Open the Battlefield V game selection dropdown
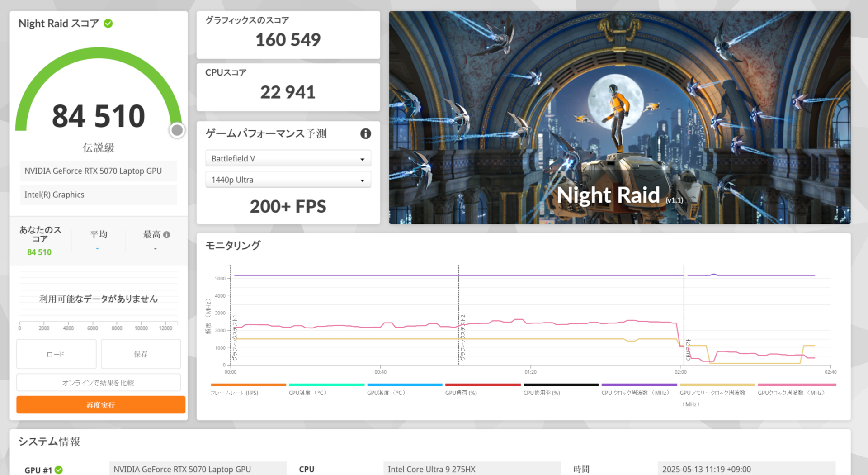The image size is (868, 475). coord(288,158)
